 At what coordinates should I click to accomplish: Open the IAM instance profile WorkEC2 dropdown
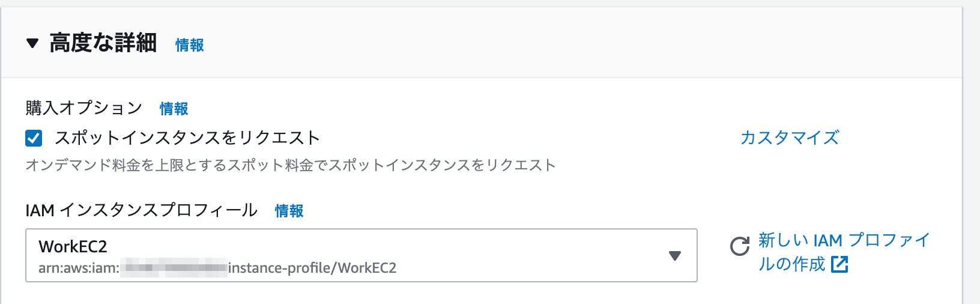tap(361, 255)
